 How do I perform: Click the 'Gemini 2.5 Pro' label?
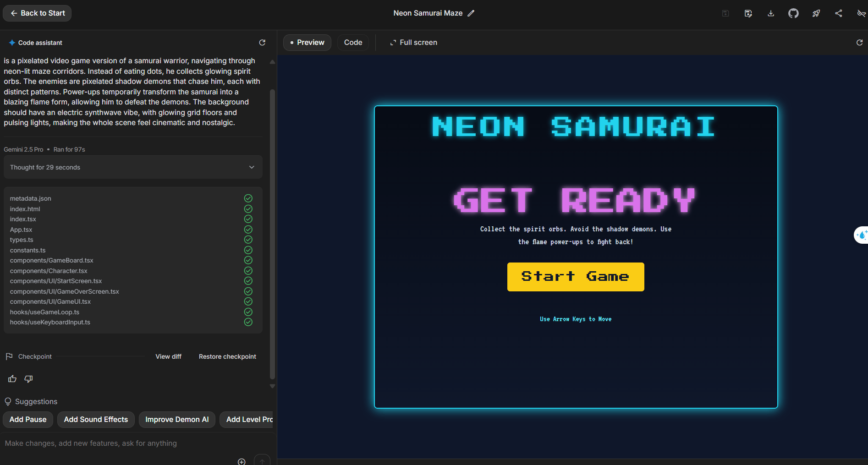pos(23,149)
